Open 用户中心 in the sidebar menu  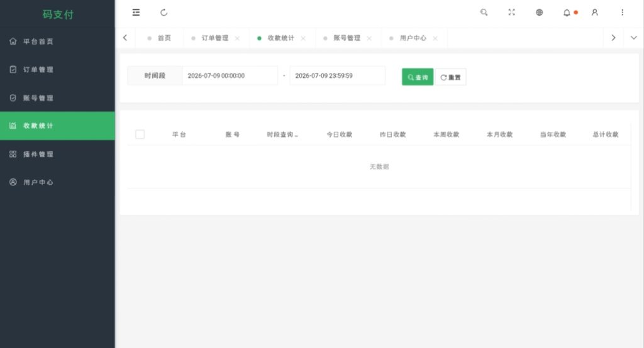pyautogui.click(x=57, y=182)
